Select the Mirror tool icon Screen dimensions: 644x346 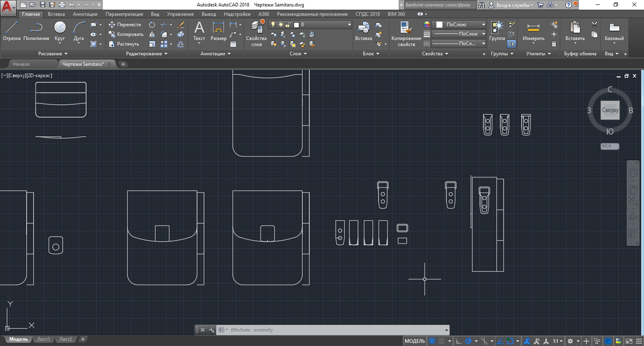click(x=152, y=34)
